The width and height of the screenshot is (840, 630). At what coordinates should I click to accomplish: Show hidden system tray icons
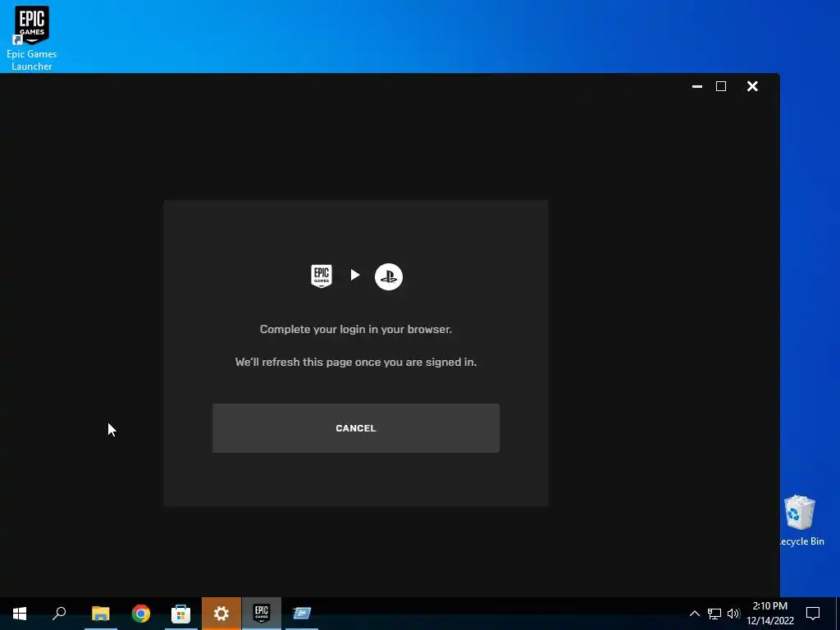[694, 614]
